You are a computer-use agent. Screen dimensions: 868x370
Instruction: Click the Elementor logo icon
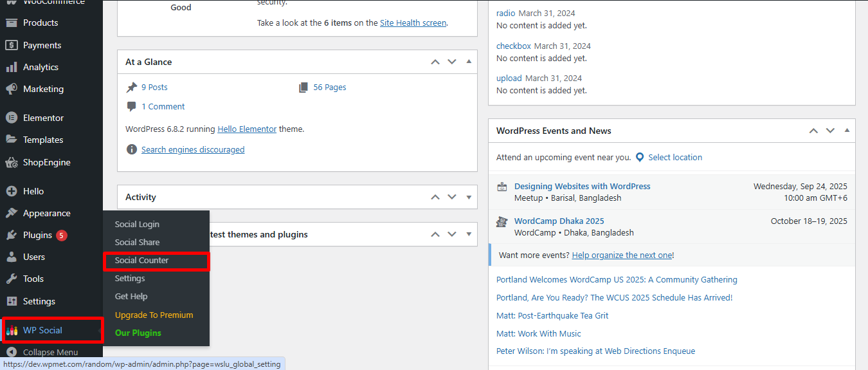11,118
